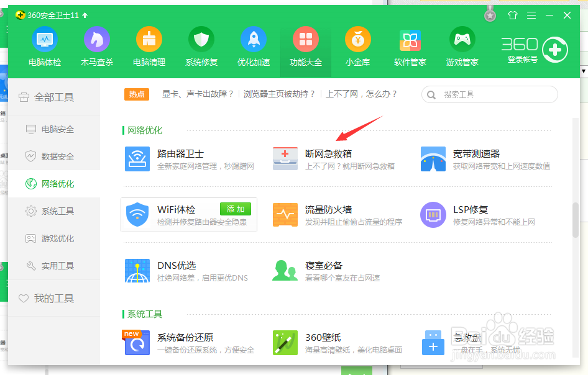The image size is (588, 375).
Task: Launch 宽带测速器 speed test icon
Action: pyautogui.click(x=433, y=159)
